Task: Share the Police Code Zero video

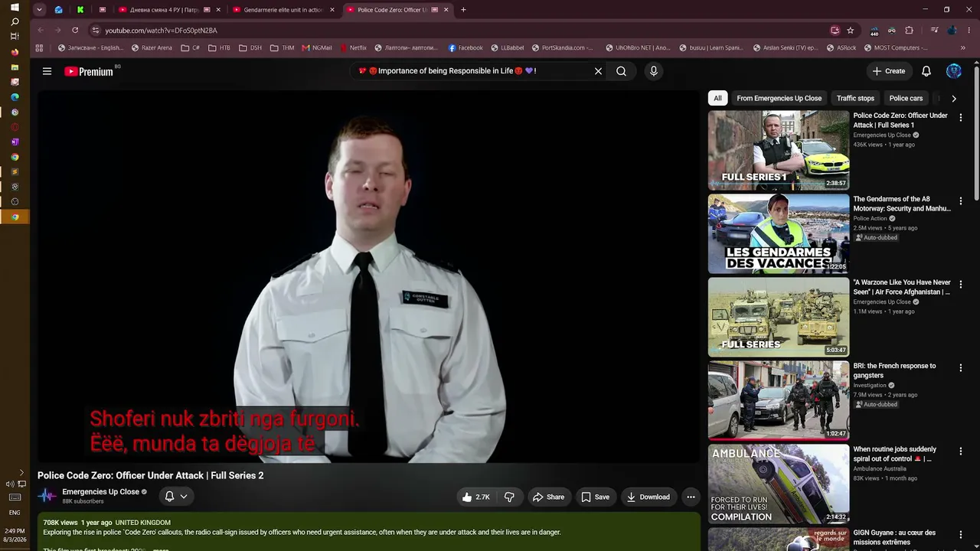Action: [548, 497]
